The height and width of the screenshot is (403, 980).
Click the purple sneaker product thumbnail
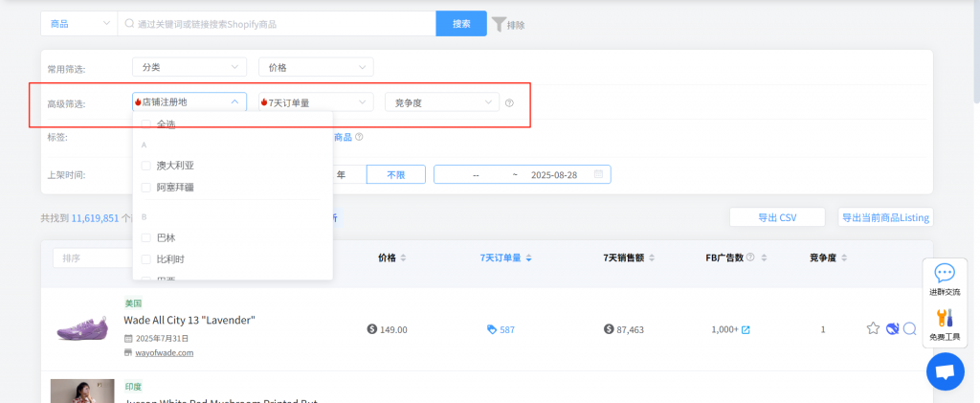[82, 328]
